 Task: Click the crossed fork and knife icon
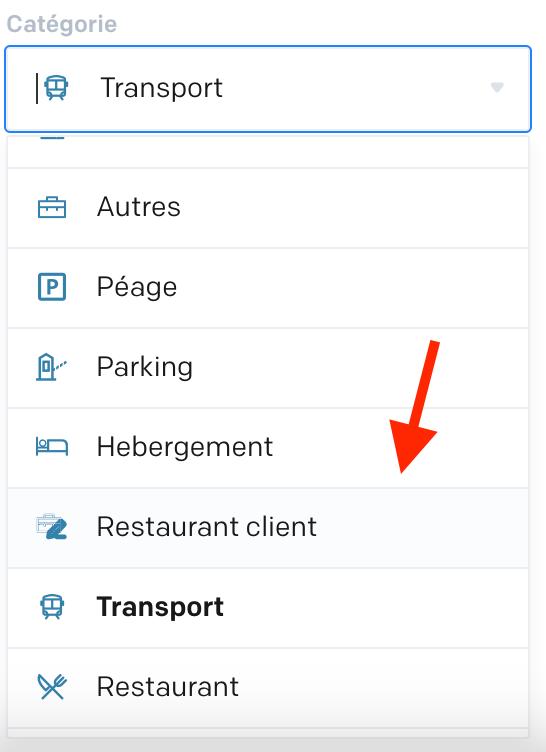pos(52,687)
